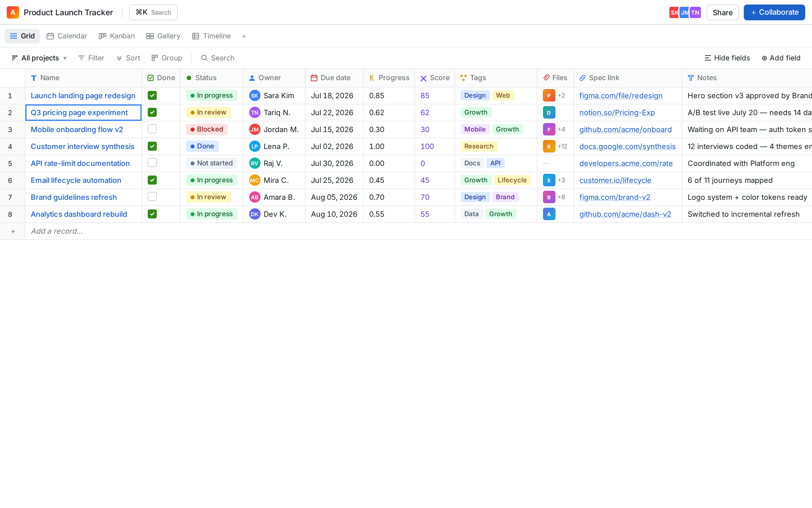Image resolution: width=812 pixels, height=508 pixels.
Task: Open the B file attachment for Brand guidelines
Action: click(x=549, y=197)
